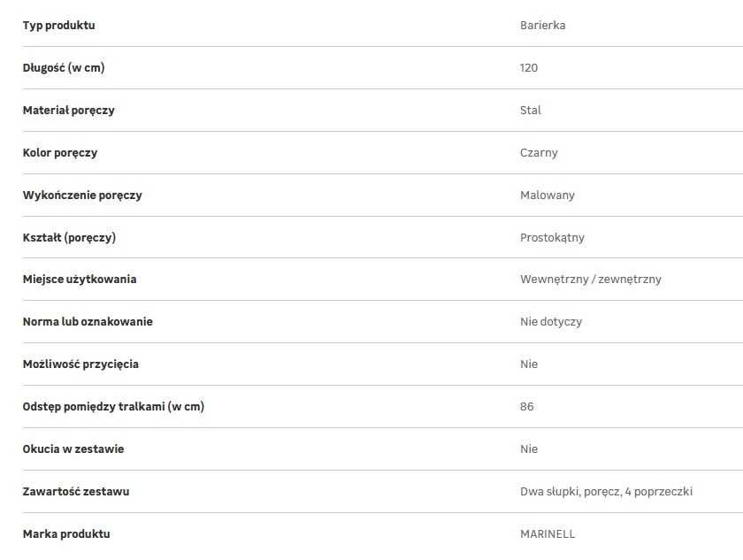Click the "Kształt (poręczy)" label
The width and height of the screenshot is (743, 560).
coord(69,238)
